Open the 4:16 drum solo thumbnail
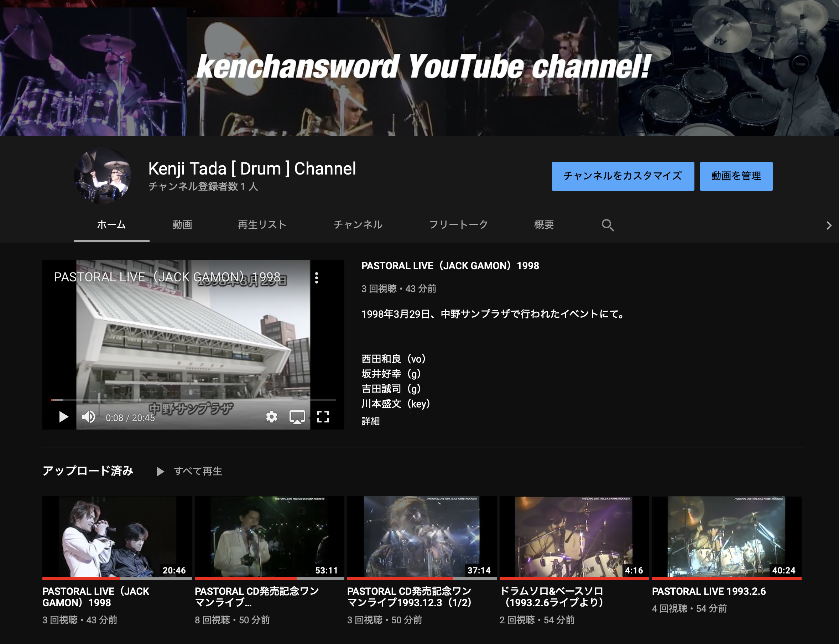Screen dimensions: 839x644 click(x=574, y=537)
